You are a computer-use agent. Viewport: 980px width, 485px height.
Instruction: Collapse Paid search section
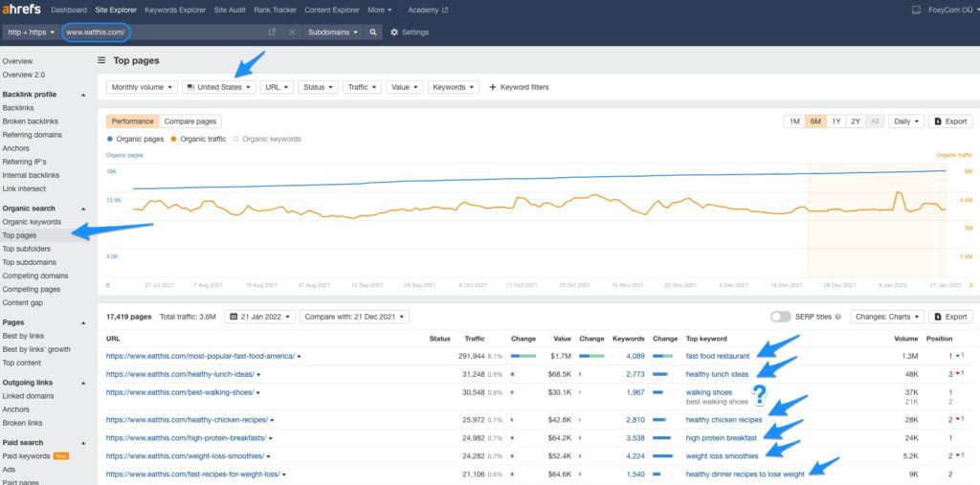coord(83,443)
